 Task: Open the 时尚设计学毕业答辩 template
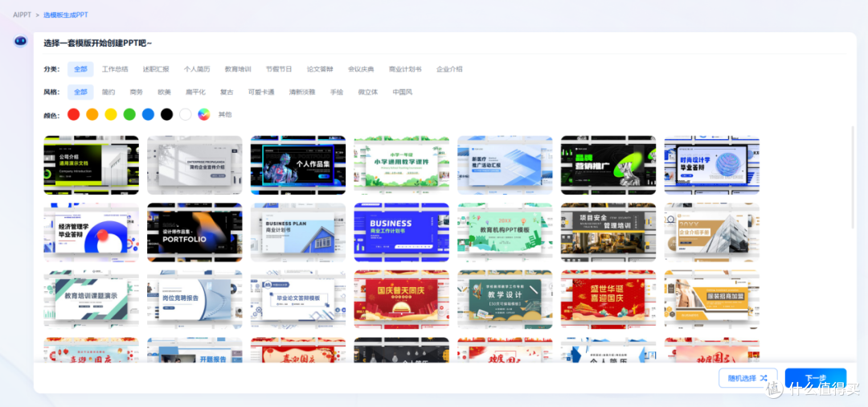tap(712, 165)
